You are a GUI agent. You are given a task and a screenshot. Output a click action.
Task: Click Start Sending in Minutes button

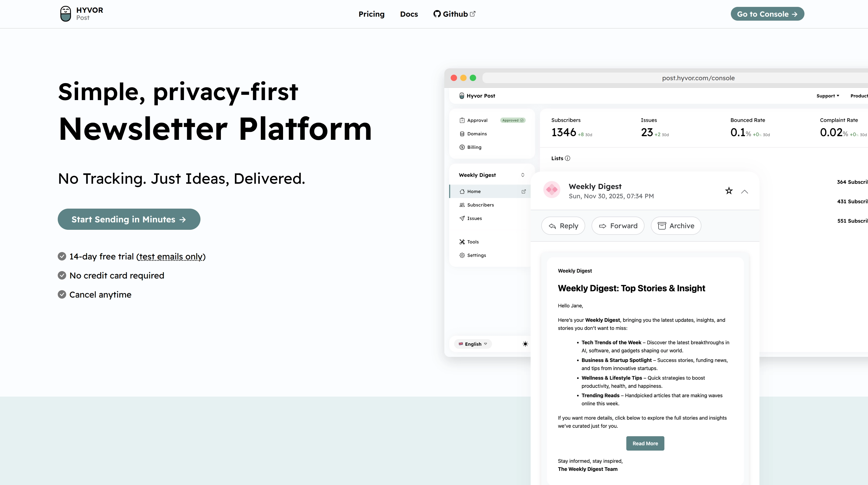click(x=129, y=219)
